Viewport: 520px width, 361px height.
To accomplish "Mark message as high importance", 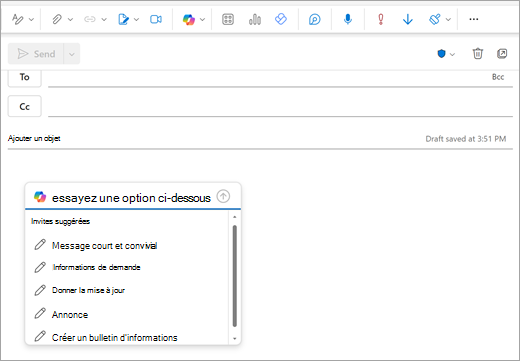I will (x=381, y=19).
